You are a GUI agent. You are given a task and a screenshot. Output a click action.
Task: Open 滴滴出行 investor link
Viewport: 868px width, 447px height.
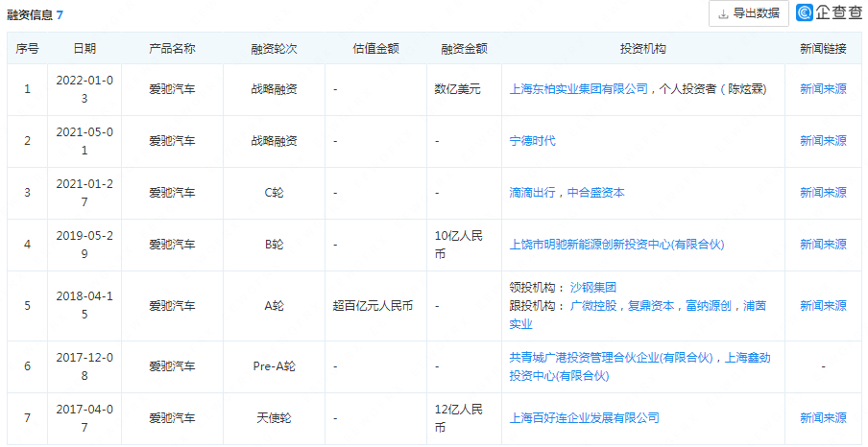[532, 193]
